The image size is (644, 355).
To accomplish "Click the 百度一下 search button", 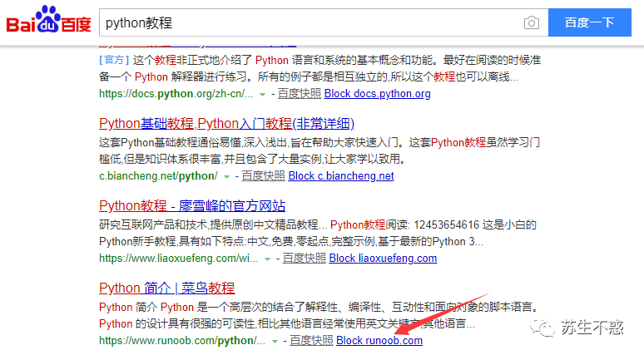I will [x=590, y=22].
